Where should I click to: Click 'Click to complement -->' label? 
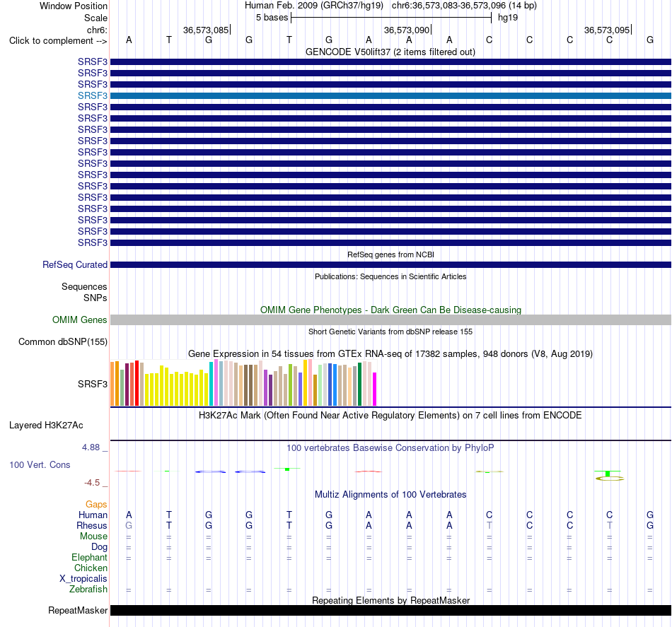coord(58,41)
